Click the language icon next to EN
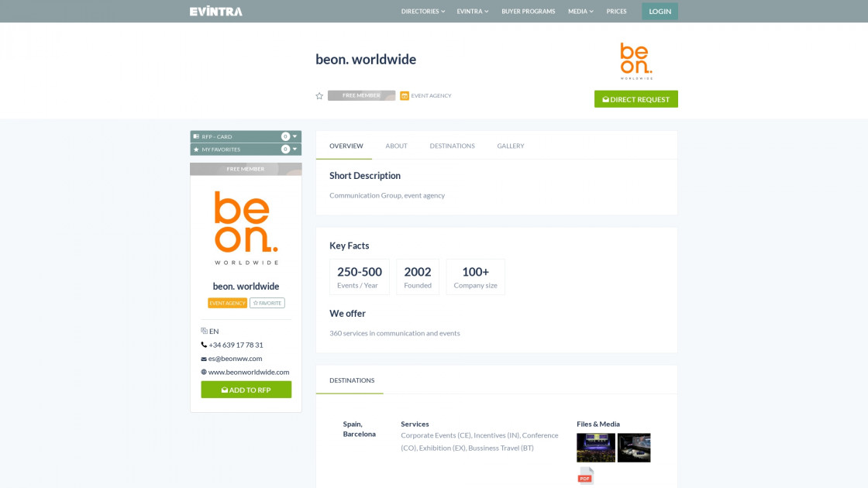 tap(204, 331)
